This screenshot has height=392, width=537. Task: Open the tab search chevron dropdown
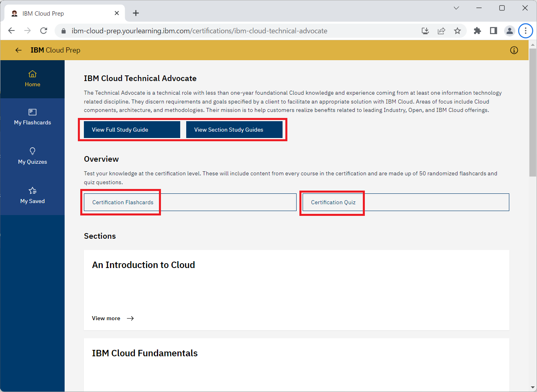point(456,8)
